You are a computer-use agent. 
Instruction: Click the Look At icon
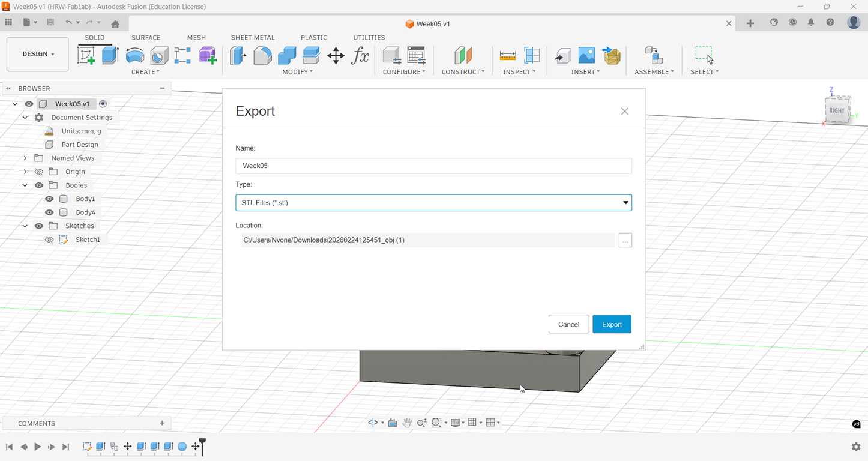tap(392, 423)
